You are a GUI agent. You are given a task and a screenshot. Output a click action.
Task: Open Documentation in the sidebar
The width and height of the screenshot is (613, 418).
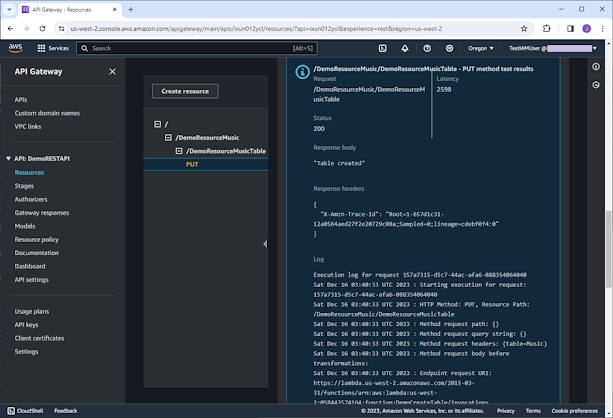(37, 253)
